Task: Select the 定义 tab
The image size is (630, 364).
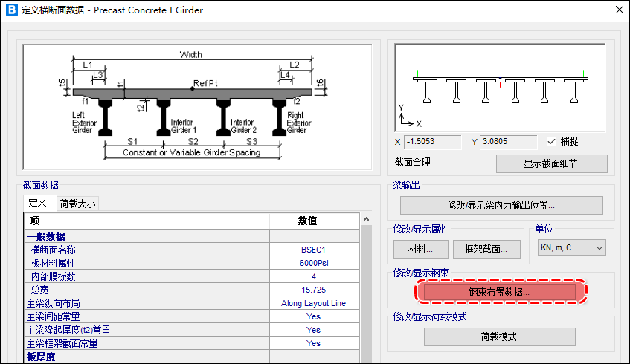Action: point(38,204)
